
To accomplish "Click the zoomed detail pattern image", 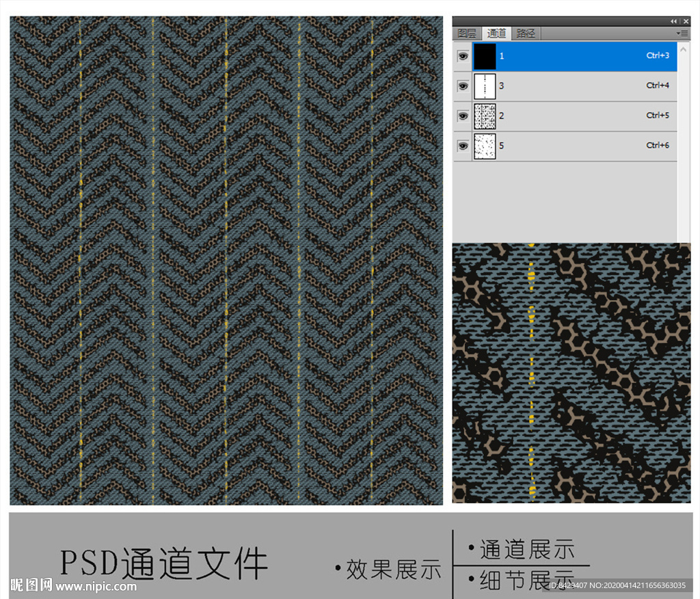I will click(571, 373).
